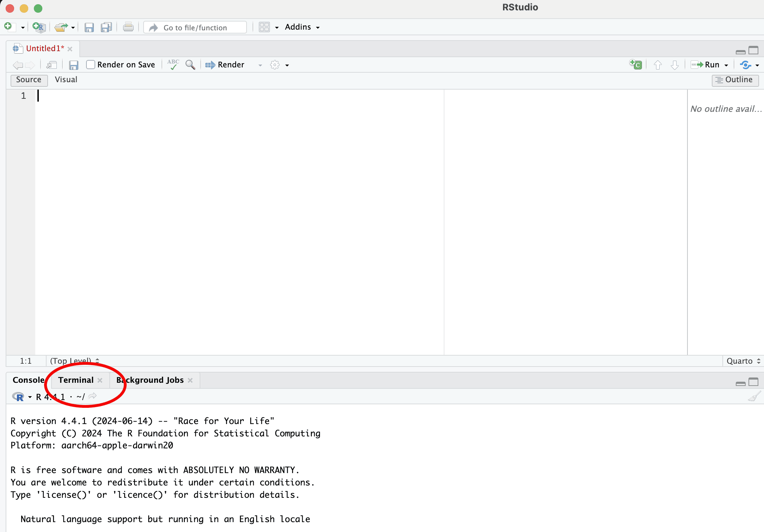This screenshot has width=764, height=532.
Task: Expand the Run options dropdown arrow
Action: 726,65
